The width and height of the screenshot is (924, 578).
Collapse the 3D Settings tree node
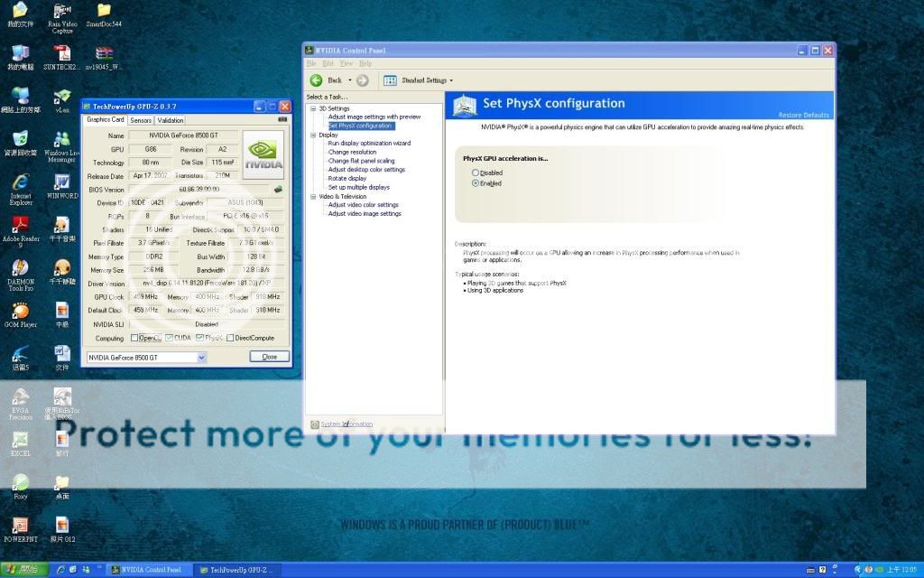(313, 108)
